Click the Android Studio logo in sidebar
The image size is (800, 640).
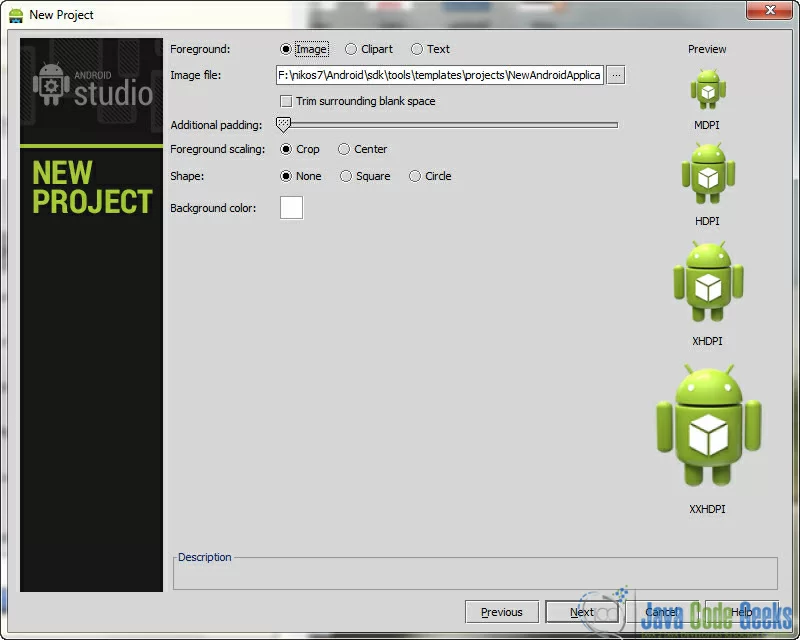click(x=92, y=86)
